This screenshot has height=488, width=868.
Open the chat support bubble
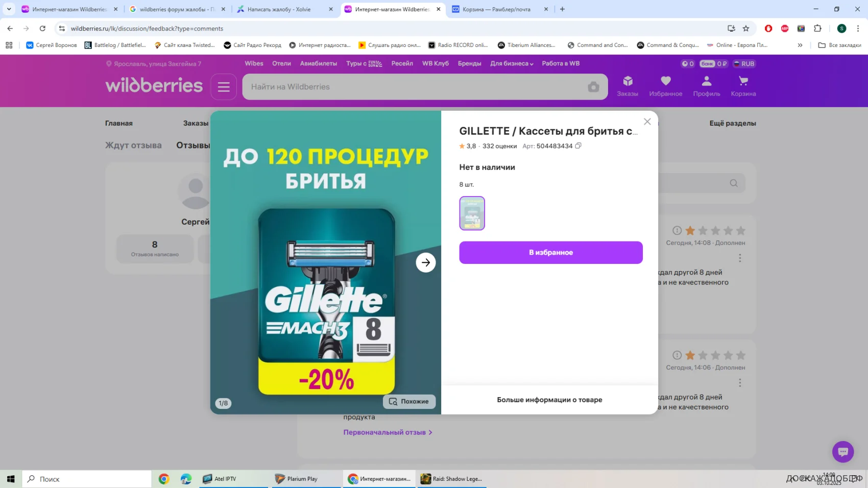842,452
